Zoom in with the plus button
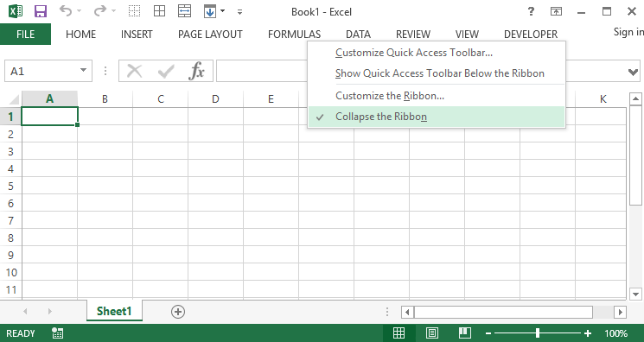644x342 pixels. pyautogui.click(x=588, y=333)
